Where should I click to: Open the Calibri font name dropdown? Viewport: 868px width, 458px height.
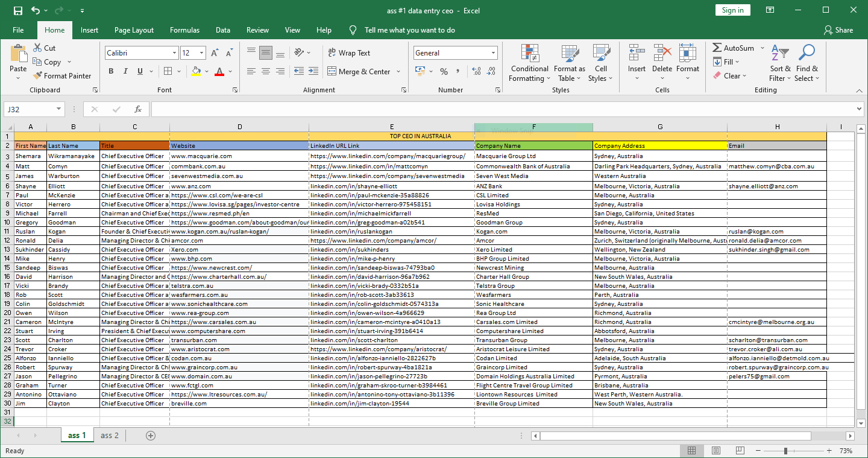pyautogui.click(x=174, y=53)
